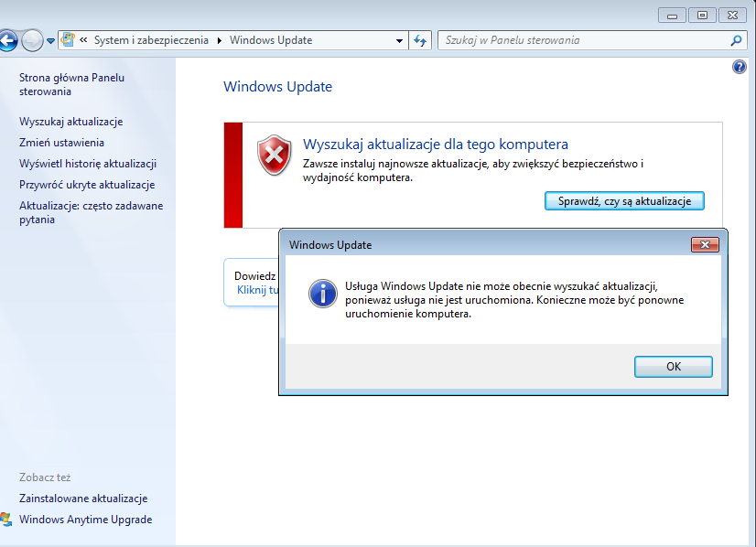
Task: Open the System i zabezpieczenia breadcrumb
Action: tap(151, 40)
